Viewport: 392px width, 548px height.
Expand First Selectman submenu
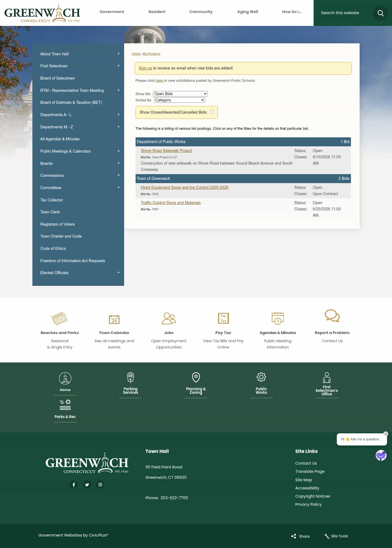pyautogui.click(x=118, y=66)
